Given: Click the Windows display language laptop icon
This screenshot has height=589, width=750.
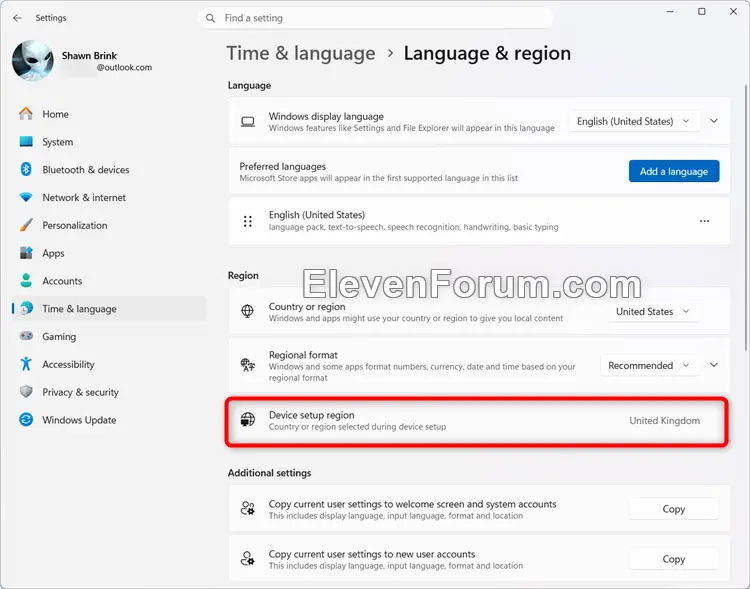Looking at the screenshot, I should click(248, 122).
